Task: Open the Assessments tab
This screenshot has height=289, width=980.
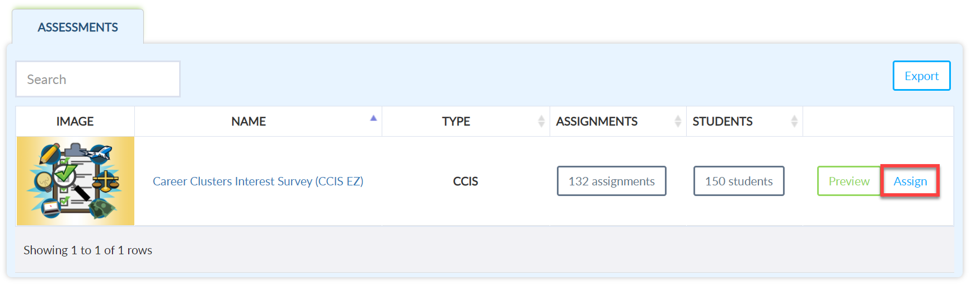Action: point(78,27)
